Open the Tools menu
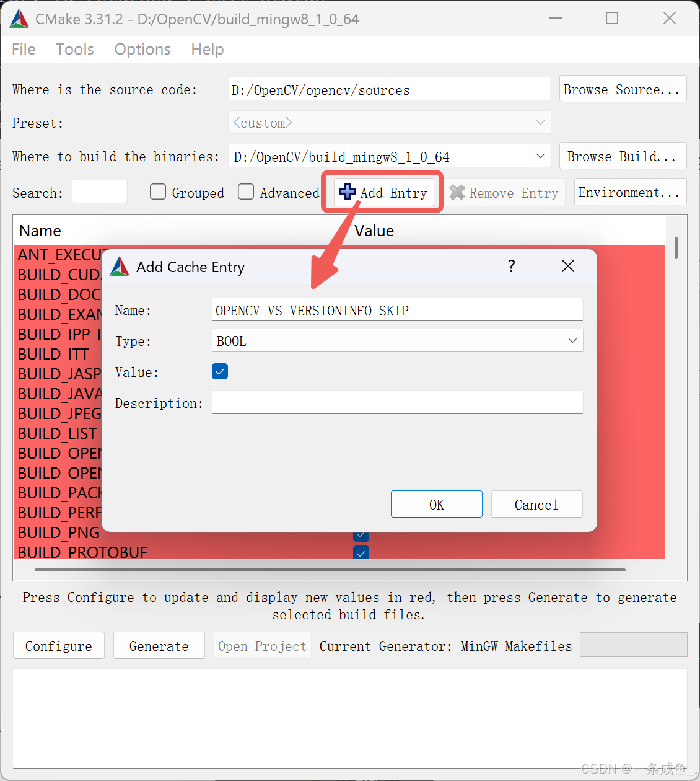 pos(75,49)
